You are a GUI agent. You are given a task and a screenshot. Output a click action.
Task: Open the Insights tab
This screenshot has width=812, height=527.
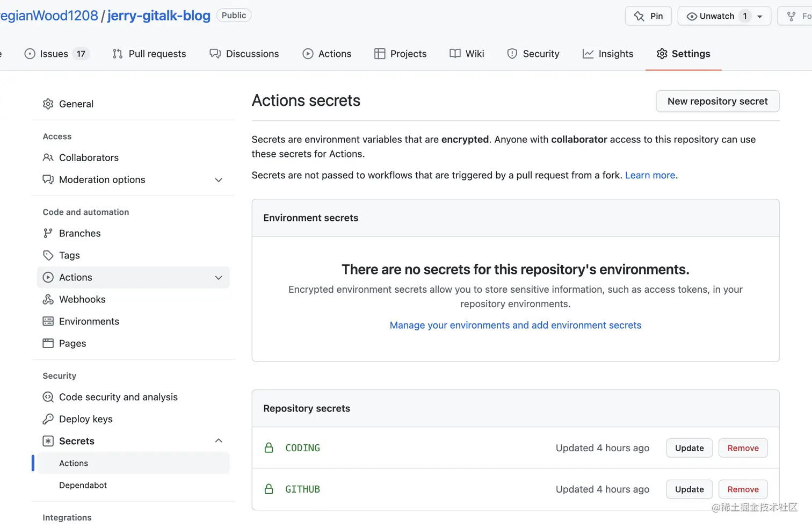[x=608, y=54]
